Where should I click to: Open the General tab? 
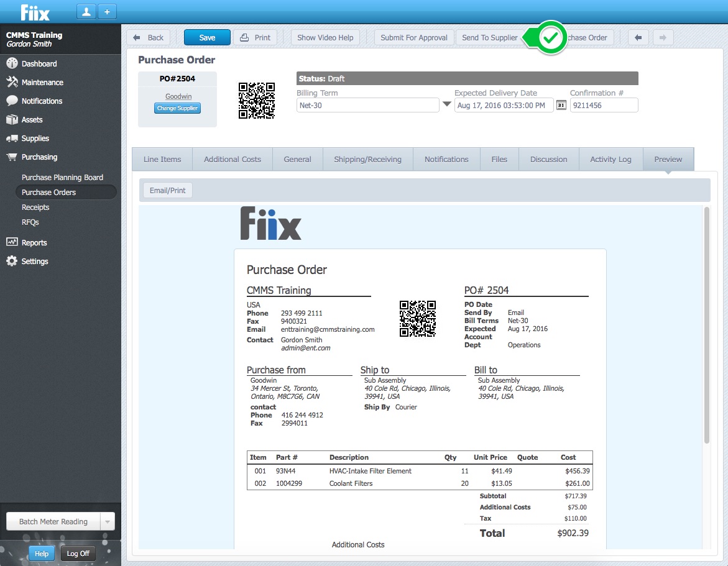[x=297, y=159]
